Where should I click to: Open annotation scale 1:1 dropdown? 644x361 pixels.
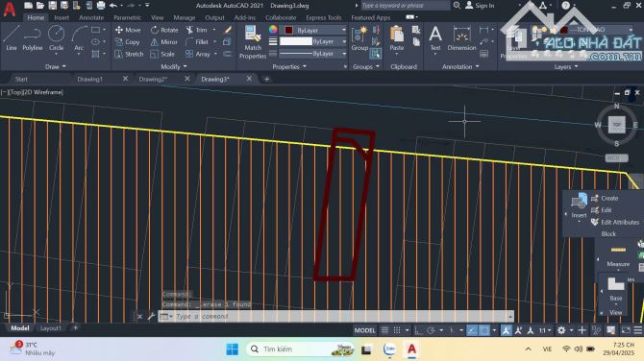[545, 330]
